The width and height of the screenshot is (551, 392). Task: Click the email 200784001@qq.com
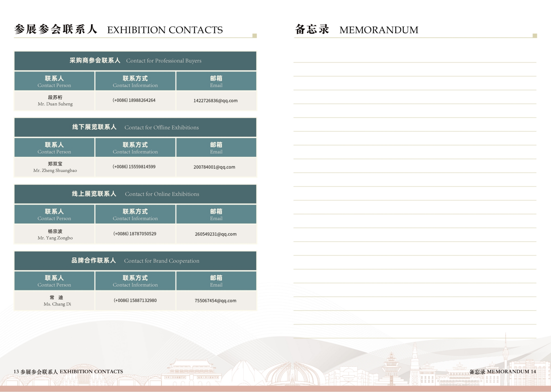pos(215,167)
